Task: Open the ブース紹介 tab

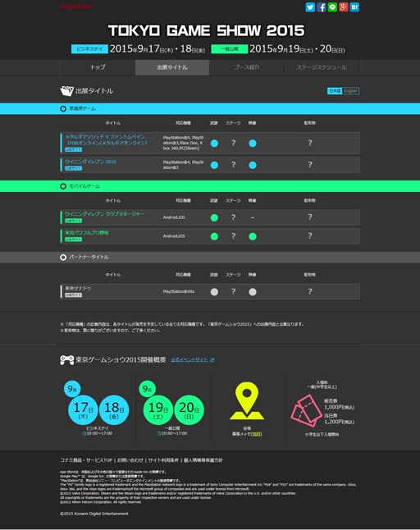Action: point(247,67)
